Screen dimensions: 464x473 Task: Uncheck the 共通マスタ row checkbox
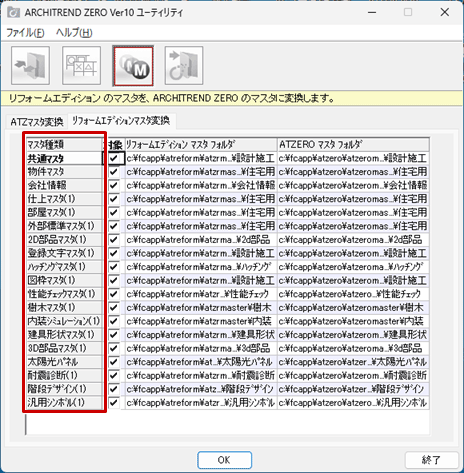click(x=114, y=158)
